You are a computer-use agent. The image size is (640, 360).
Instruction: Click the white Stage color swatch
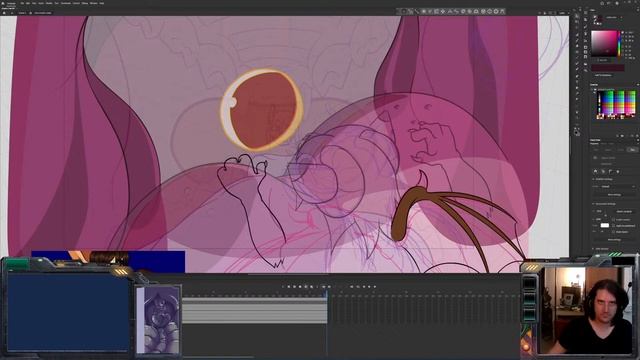click(x=605, y=226)
